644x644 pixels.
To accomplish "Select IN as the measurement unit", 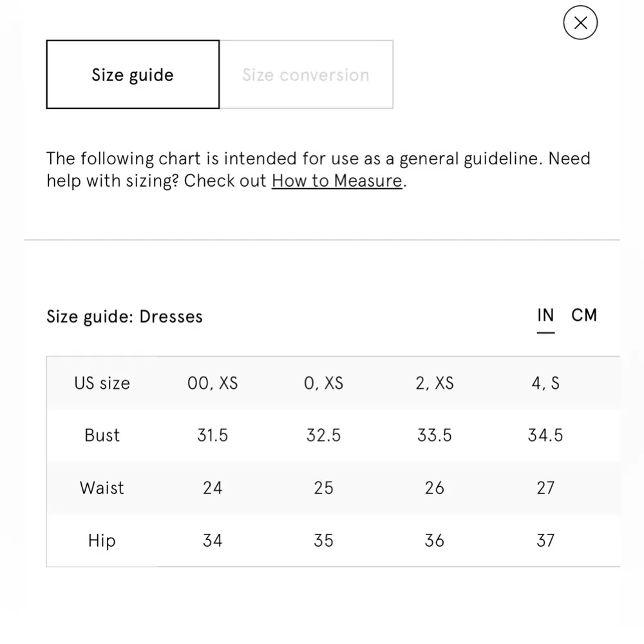I will click(x=545, y=316).
